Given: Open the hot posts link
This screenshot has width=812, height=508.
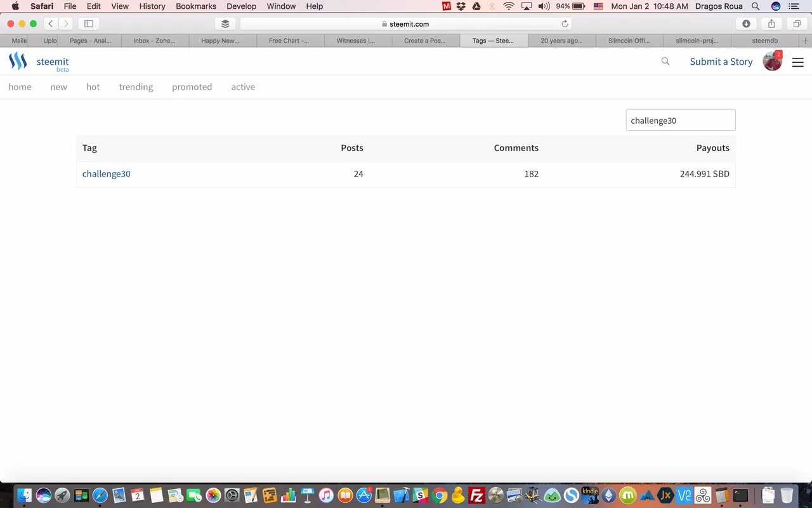Looking at the screenshot, I should (93, 87).
